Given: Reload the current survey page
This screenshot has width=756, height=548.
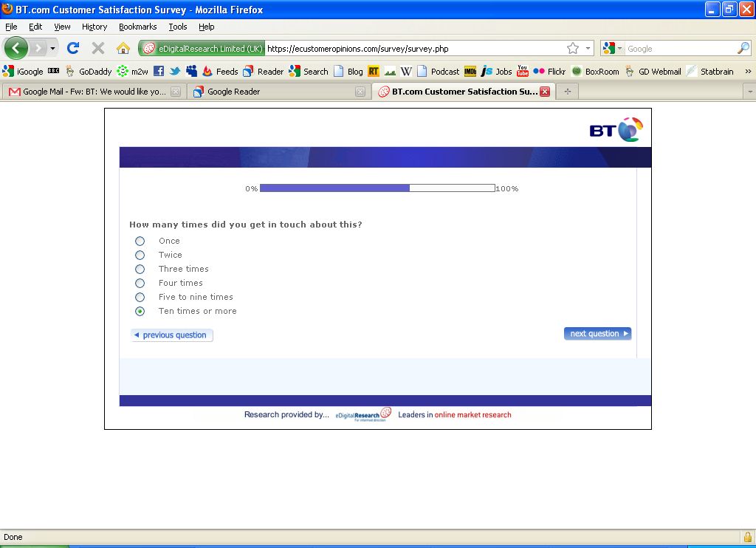Looking at the screenshot, I should coord(72,49).
